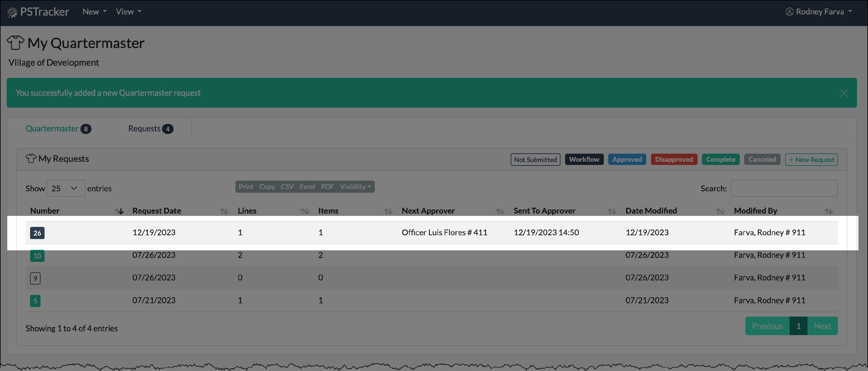Sort by Date Modified column arrows
This screenshot has height=371, width=868.
click(720, 211)
